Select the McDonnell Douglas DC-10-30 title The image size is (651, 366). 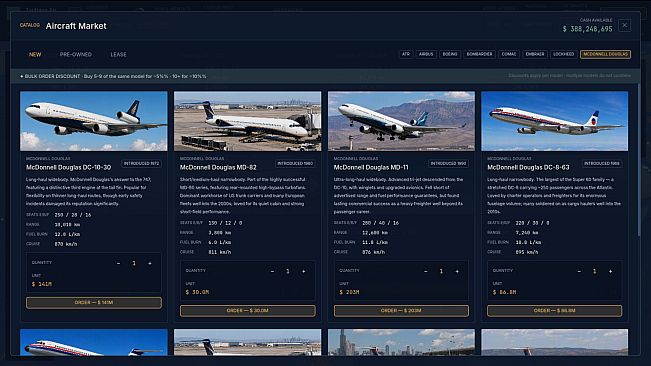[69, 167]
